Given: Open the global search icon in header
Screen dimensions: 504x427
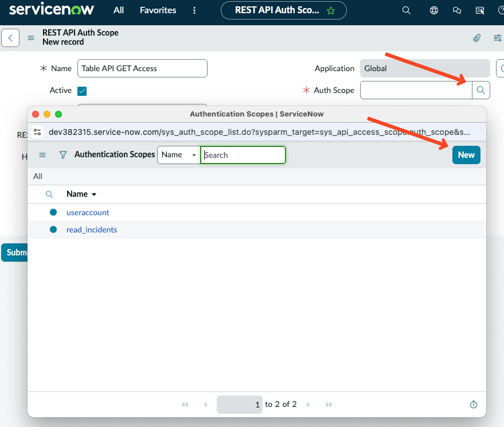Looking at the screenshot, I should click(x=407, y=10).
